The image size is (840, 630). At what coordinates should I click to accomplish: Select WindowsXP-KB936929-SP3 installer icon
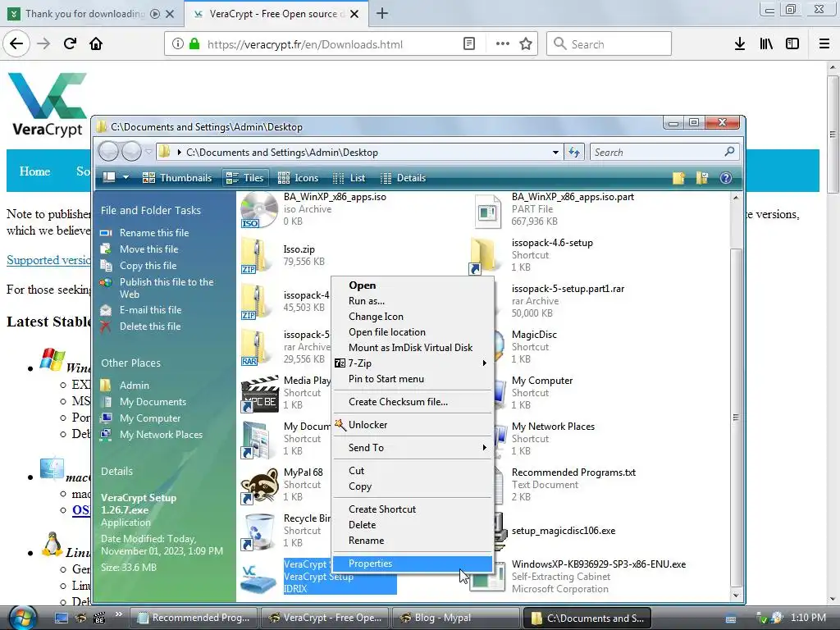487,577
